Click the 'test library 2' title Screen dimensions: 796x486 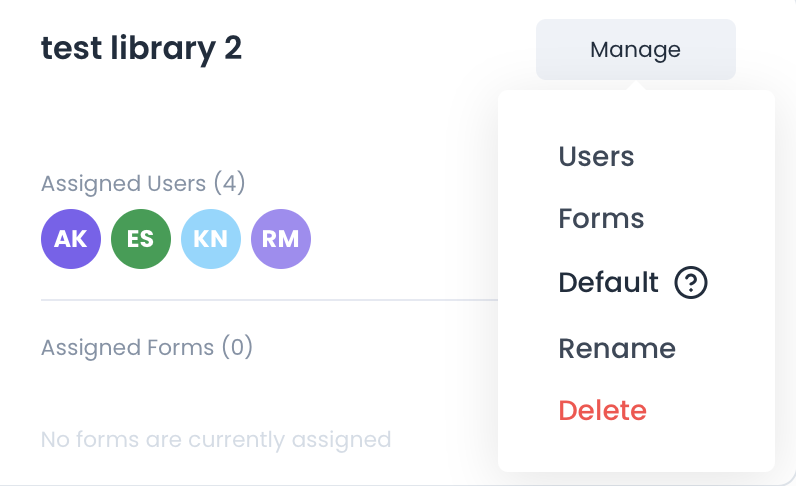[141, 48]
